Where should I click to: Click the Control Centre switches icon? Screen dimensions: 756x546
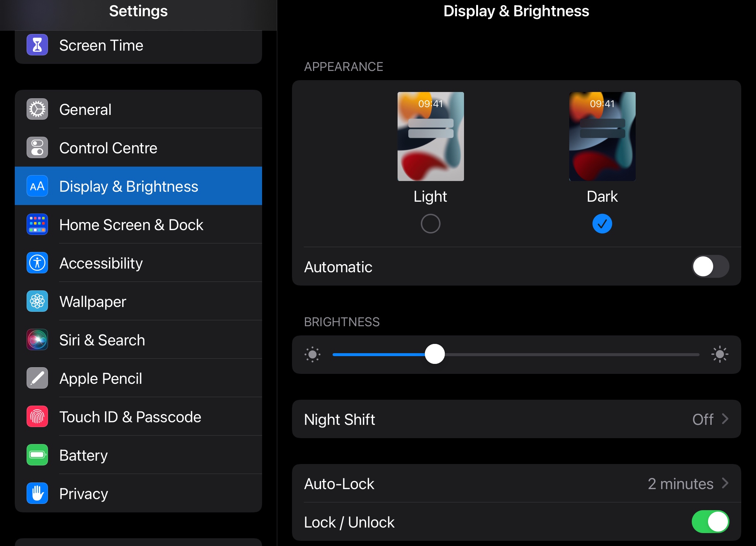(37, 148)
